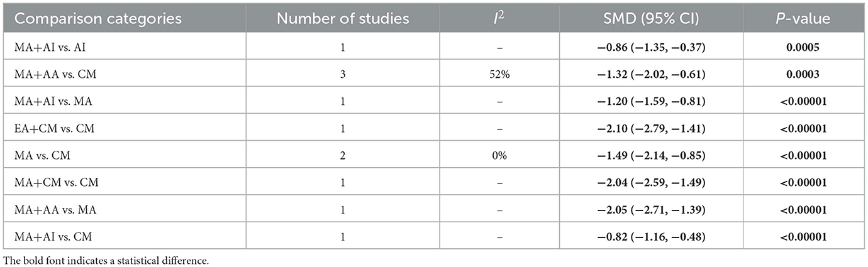Click the "Number of studies" column header
Screen dimensions: 868x267
(x=343, y=19)
